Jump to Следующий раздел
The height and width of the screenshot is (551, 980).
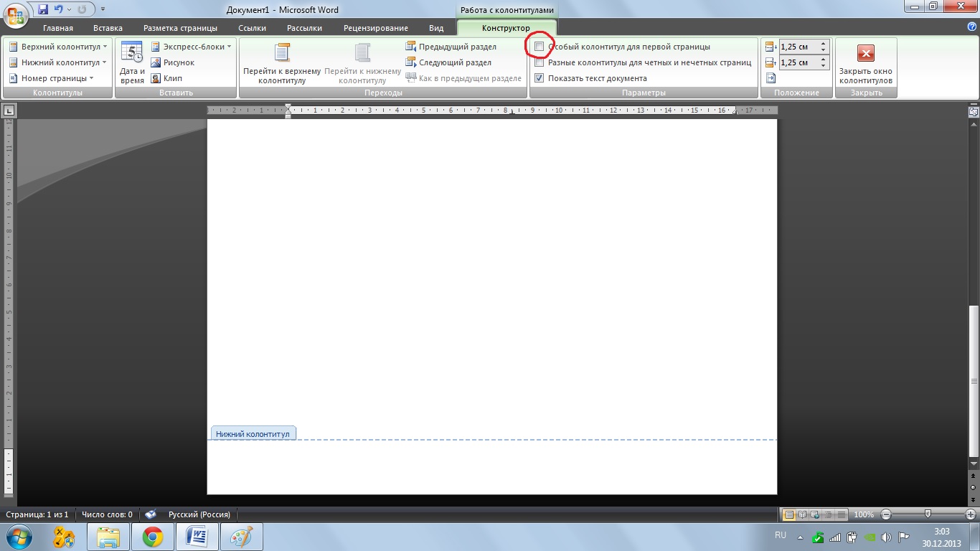pos(448,62)
